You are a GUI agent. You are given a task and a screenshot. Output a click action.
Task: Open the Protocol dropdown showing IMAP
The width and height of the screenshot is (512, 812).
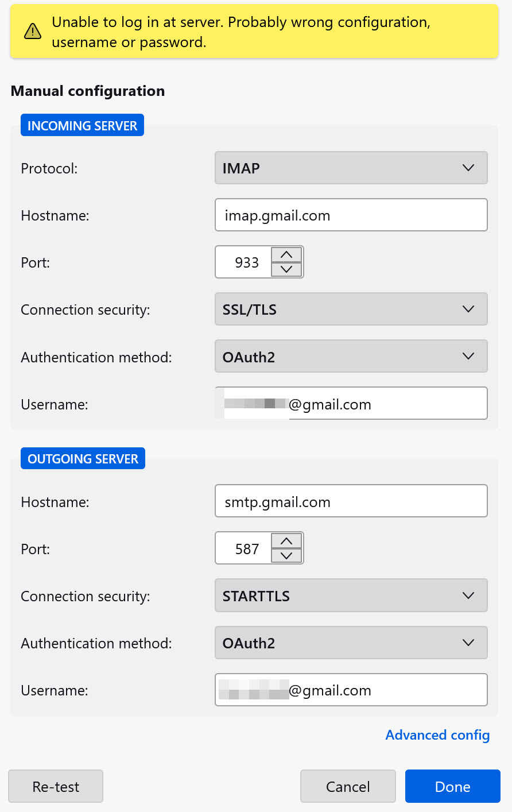tap(351, 168)
